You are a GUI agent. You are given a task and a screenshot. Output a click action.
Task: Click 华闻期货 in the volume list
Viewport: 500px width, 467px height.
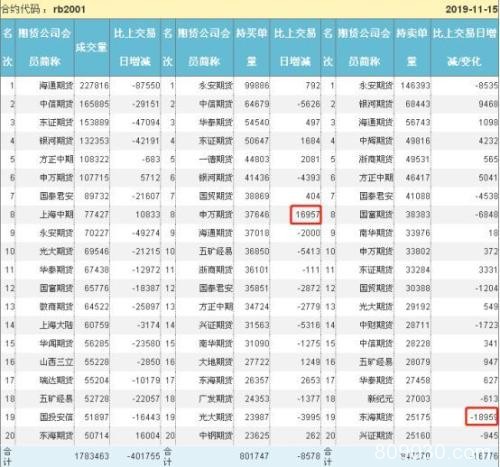click(56, 343)
